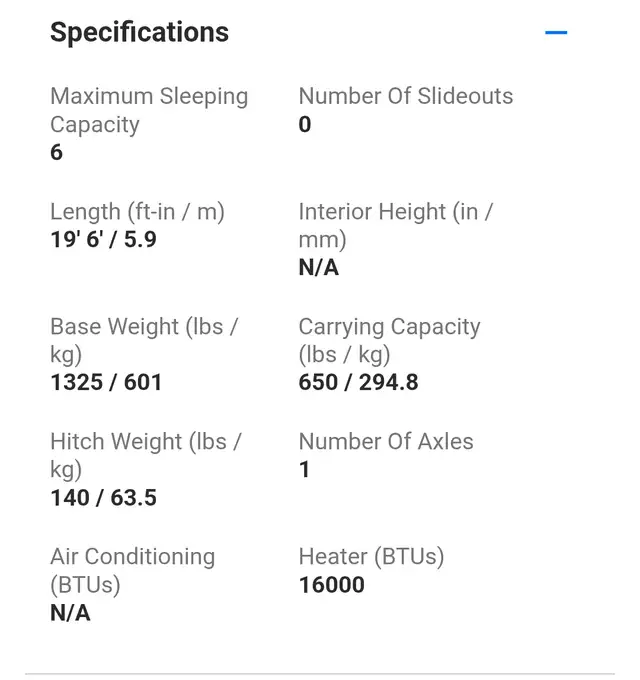
Task: Select the Number Of Slideouts label
Action: point(405,96)
